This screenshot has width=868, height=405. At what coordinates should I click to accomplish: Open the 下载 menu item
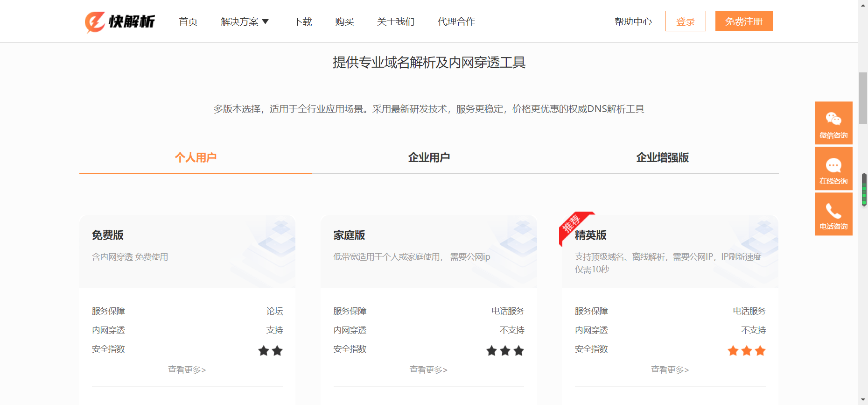pos(302,21)
